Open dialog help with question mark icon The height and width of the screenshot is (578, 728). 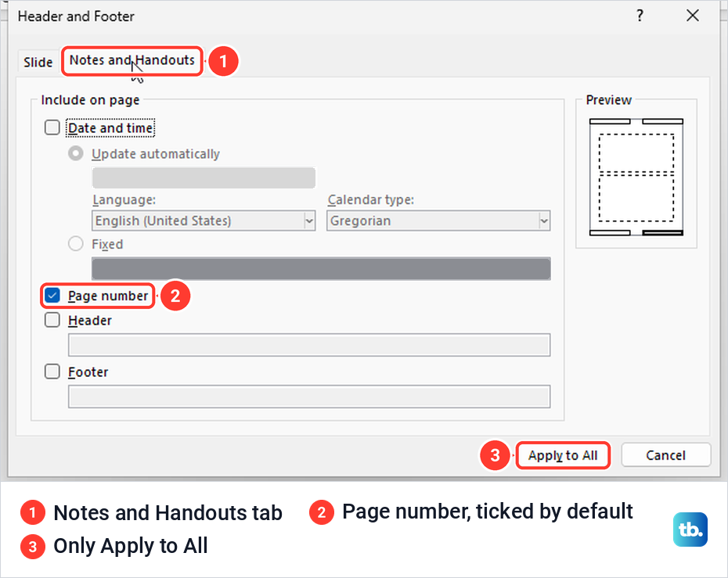tap(640, 16)
